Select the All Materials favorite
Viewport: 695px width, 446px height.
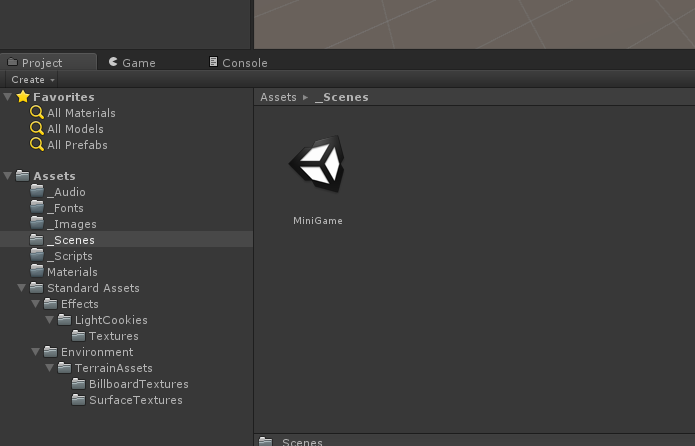[81, 113]
